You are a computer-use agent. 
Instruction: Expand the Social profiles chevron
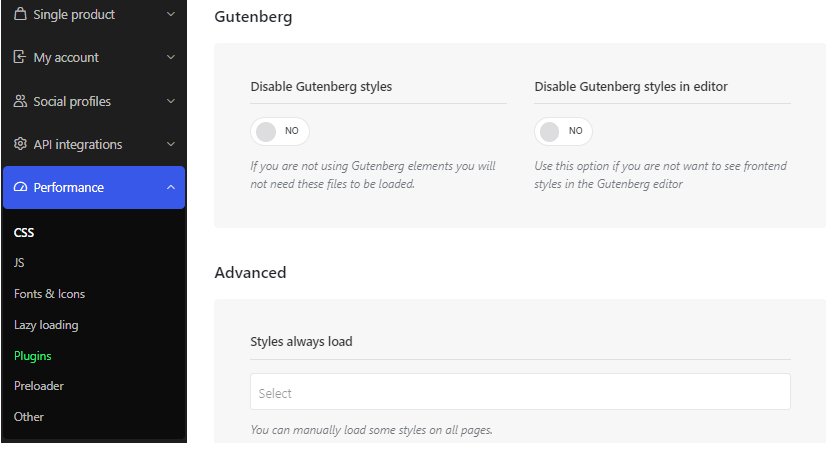pos(171,101)
